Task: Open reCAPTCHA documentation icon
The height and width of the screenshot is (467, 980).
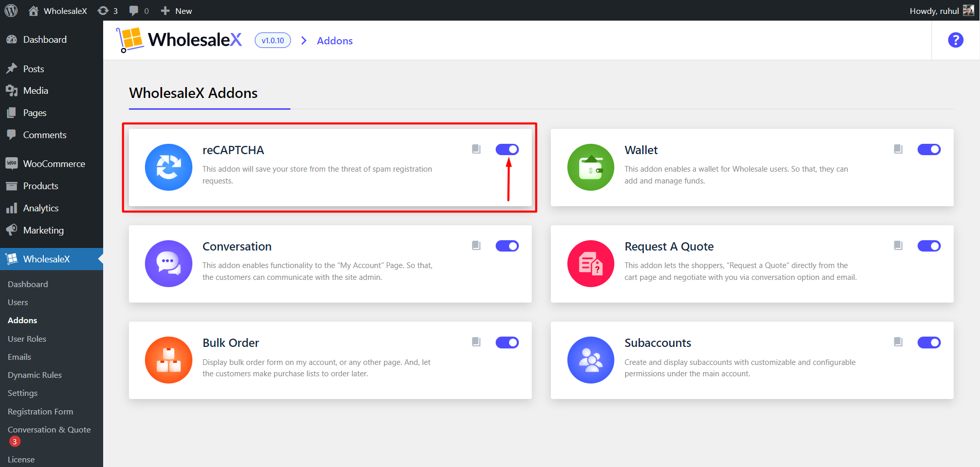Action: (476, 149)
